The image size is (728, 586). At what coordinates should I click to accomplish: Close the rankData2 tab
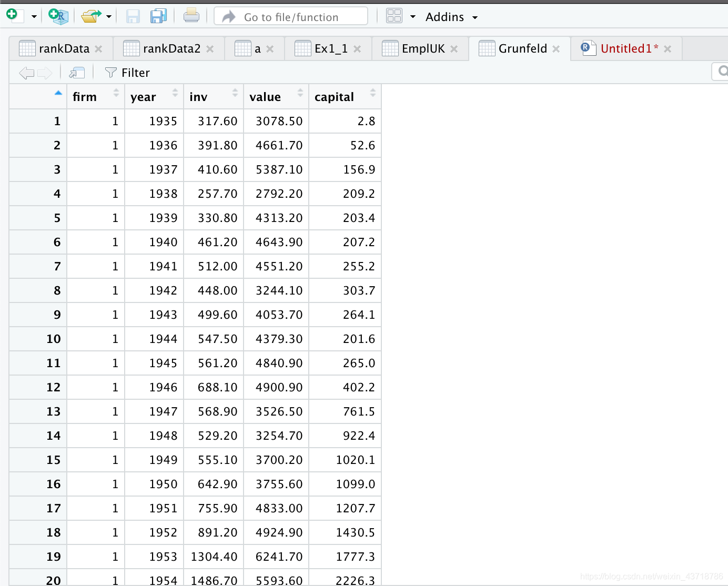(x=210, y=49)
